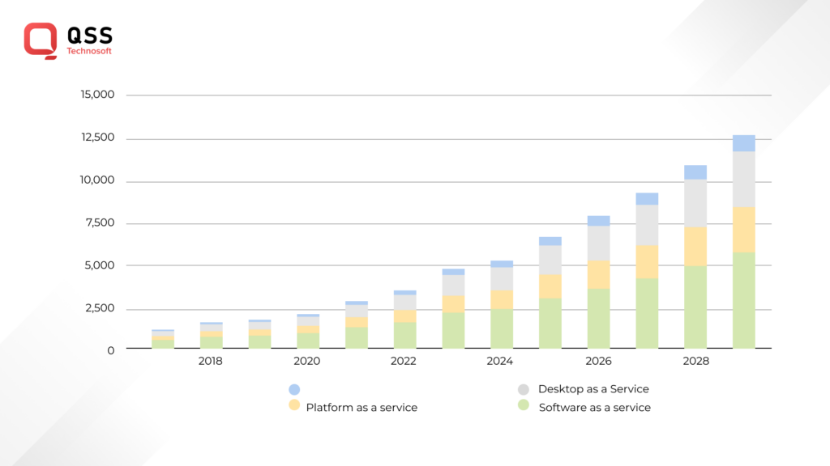The image size is (830, 466).
Task: Click the blue legend marker with no label
Action: click(294, 389)
